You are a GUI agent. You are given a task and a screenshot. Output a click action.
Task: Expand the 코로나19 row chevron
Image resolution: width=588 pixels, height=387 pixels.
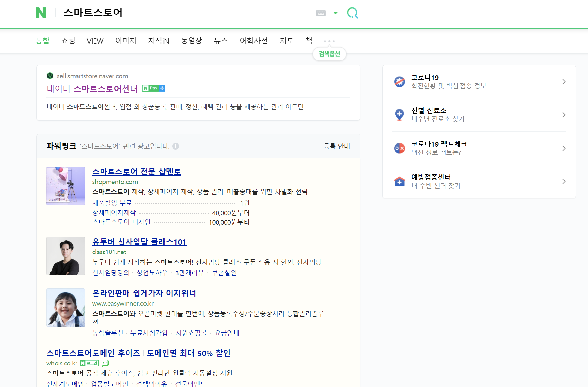(x=564, y=82)
